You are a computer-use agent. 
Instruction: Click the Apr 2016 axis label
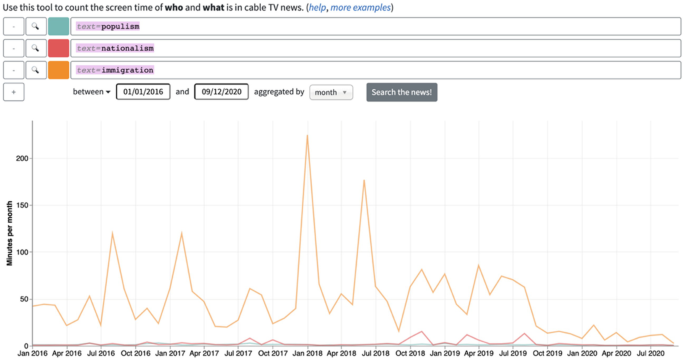[x=67, y=353]
